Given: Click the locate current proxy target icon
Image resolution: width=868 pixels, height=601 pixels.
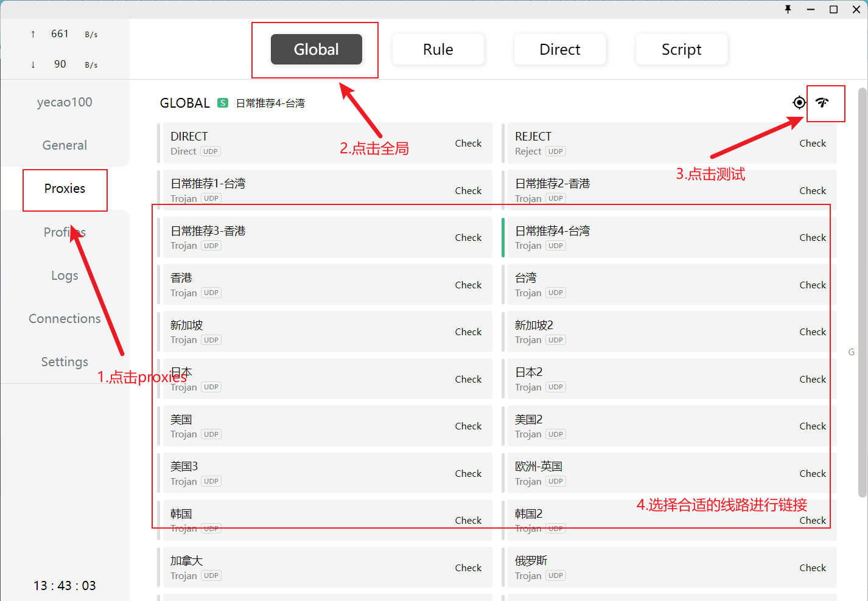Looking at the screenshot, I should click(x=799, y=103).
